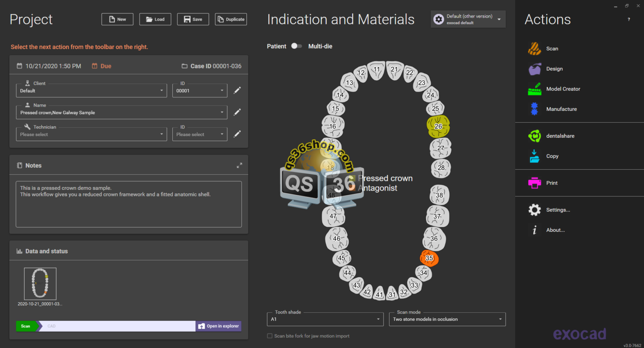
Task: Duplicate the current project
Action: click(x=231, y=19)
